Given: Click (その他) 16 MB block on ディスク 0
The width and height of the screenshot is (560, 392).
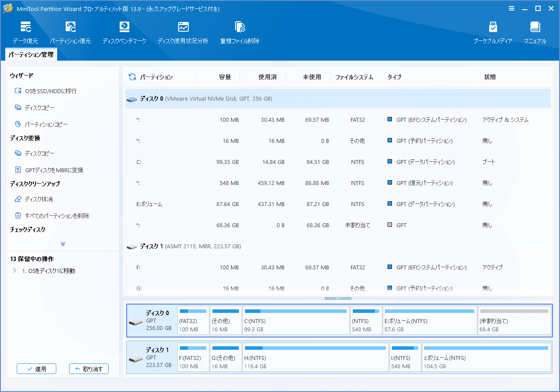Looking at the screenshot, I should click(226, 320).
